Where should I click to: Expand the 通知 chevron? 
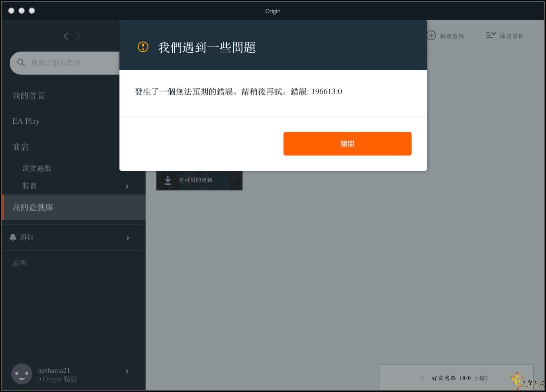tap(127, 238)
